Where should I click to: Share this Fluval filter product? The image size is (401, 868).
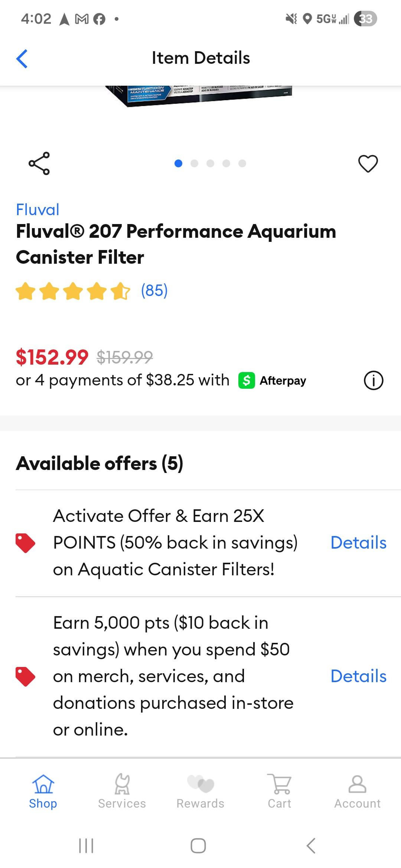pos(39,163)
